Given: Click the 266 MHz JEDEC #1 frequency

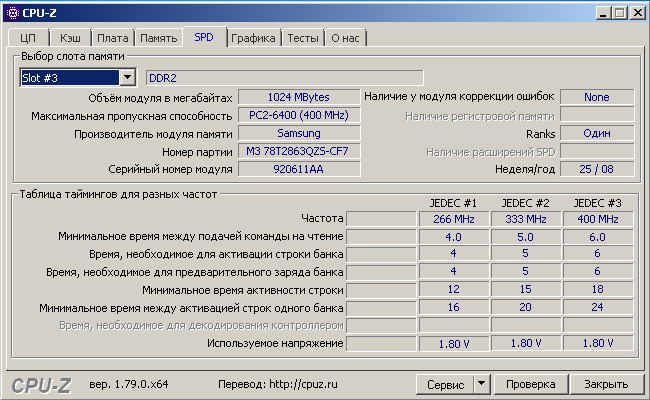Looking at the screenshot, I should 454,219.
